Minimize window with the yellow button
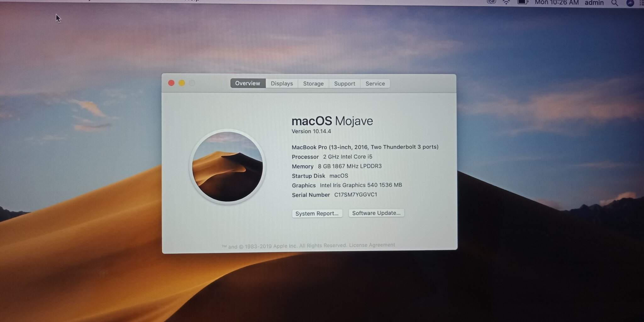Viewport: 644px width, 322px height. pos(182,83)
